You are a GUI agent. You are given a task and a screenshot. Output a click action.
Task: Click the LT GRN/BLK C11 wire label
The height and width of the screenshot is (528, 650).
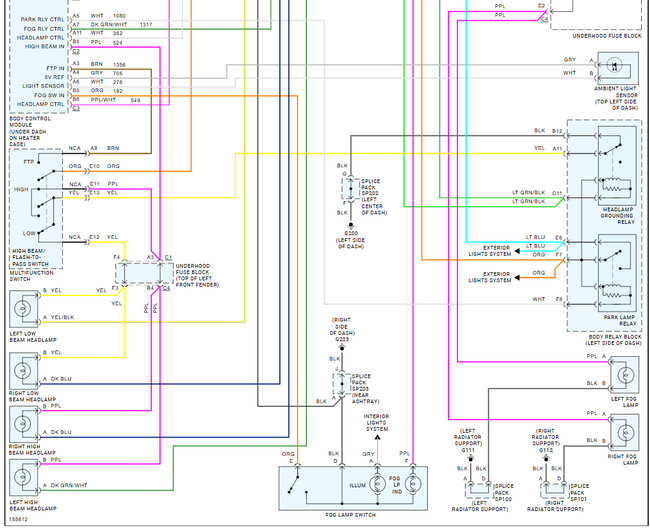[537, 193]
